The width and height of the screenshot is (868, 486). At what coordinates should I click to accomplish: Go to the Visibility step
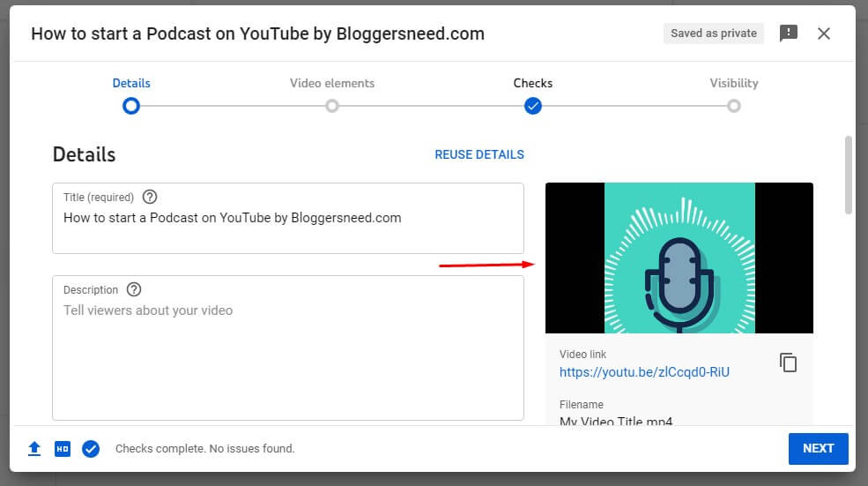734,83
